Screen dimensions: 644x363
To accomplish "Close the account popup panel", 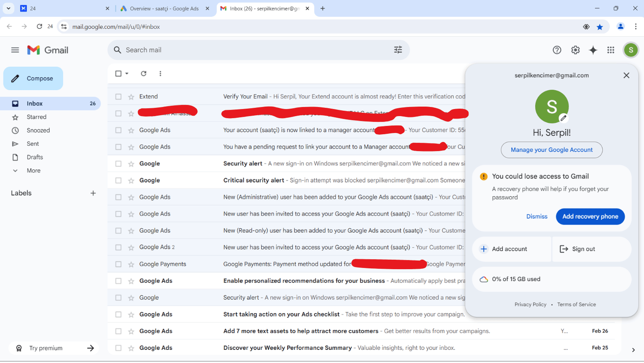I will (626, 75).
